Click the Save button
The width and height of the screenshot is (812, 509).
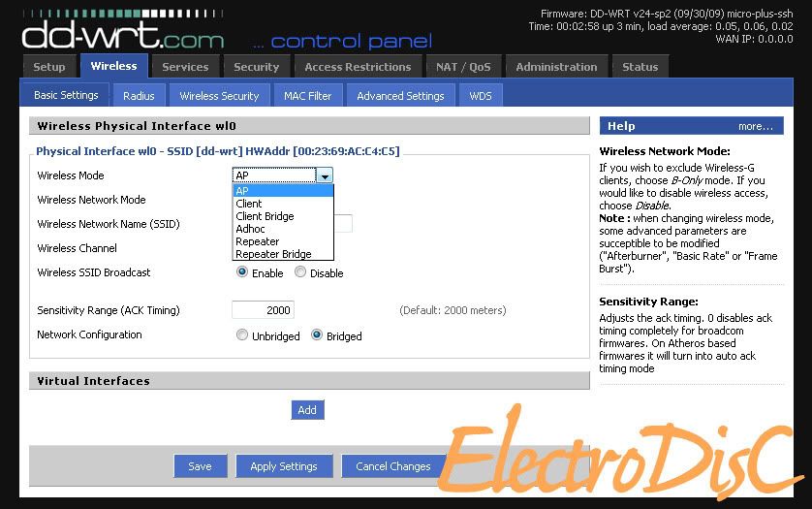(x=200, y=466)
